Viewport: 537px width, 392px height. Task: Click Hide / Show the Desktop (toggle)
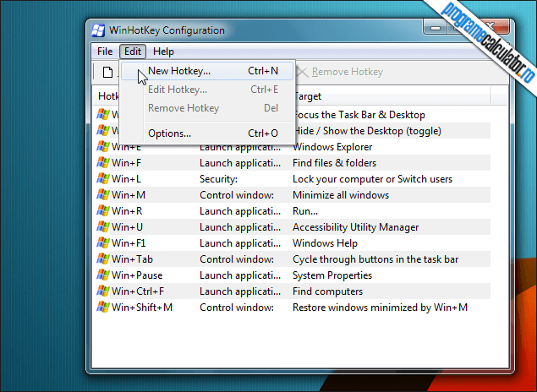[368, 131]
